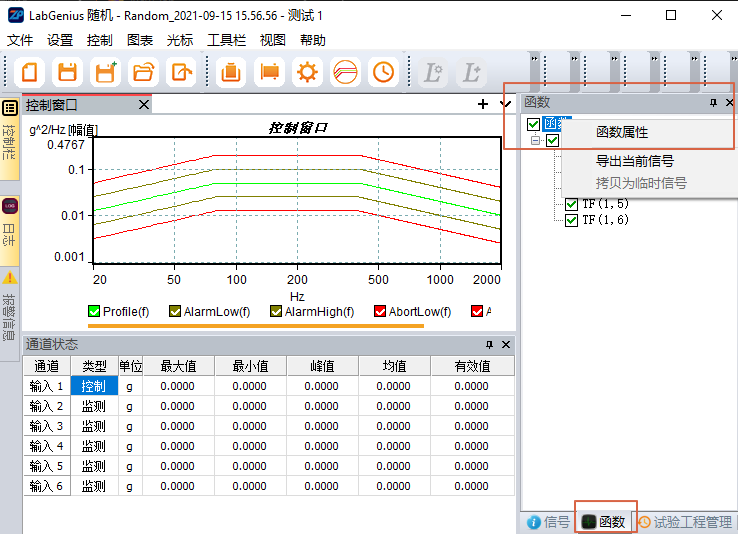Click the orange clipboard icon in toolbar
This screenshot has width=738, height=534.
click(x=231, y=72)
